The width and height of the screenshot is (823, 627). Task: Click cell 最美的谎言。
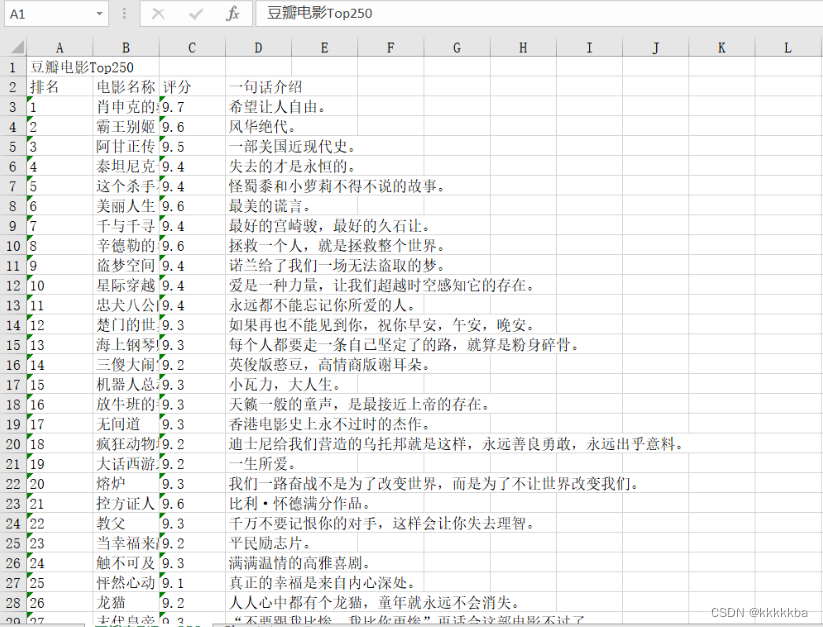point(269,206)
